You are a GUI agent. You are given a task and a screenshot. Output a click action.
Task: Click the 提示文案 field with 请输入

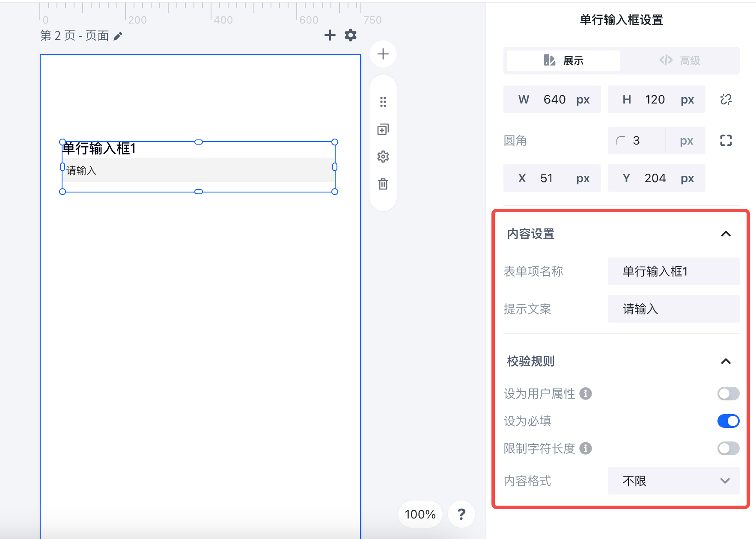tap(673, 309)
